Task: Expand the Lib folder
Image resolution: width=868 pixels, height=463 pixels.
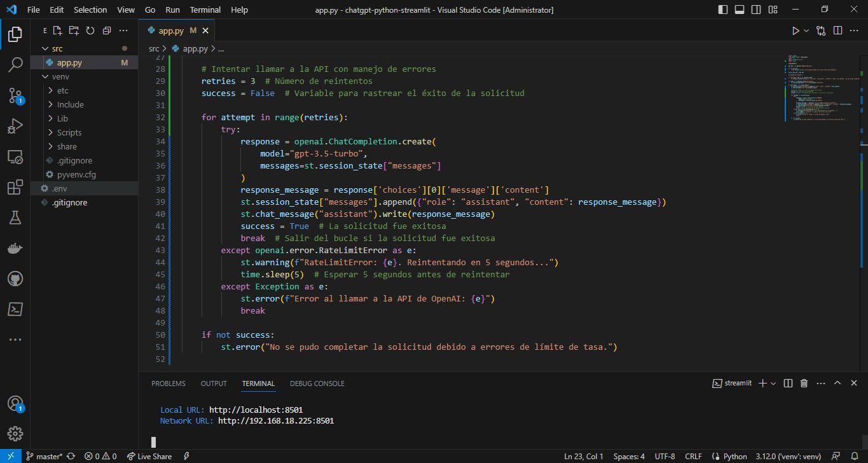Action: pos(62,118)
